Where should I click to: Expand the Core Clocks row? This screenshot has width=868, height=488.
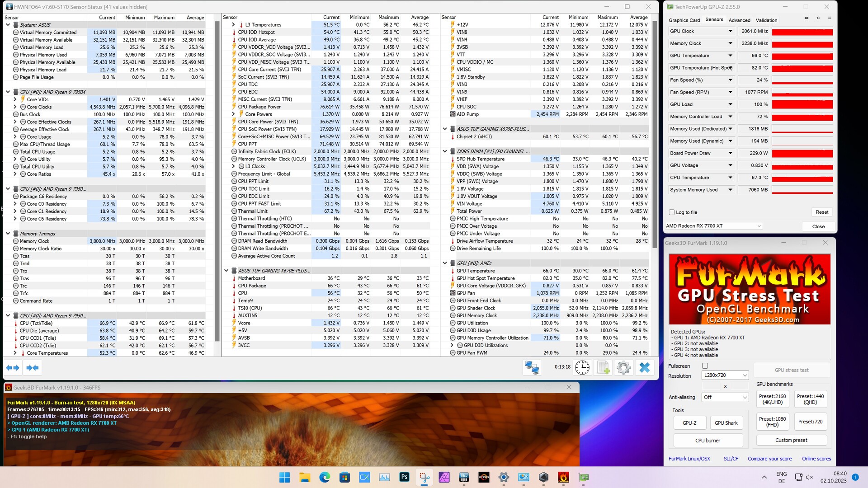coord(15,107)
